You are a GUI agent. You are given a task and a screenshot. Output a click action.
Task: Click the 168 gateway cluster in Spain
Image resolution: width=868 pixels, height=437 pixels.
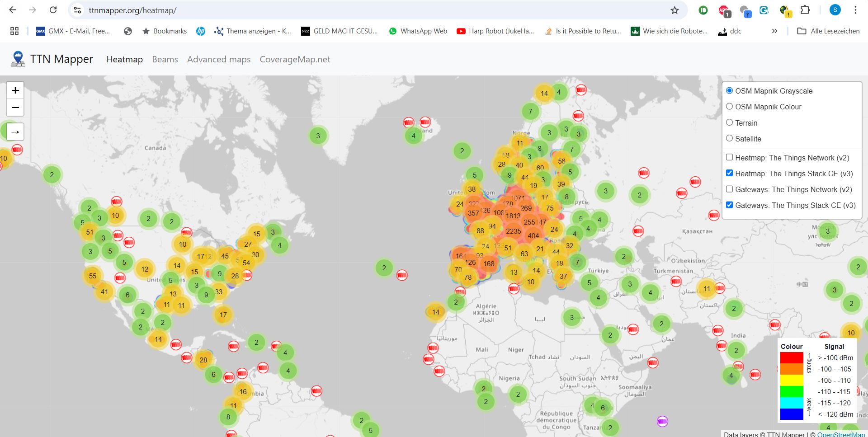pyautogui.click(x=489, y=264)
